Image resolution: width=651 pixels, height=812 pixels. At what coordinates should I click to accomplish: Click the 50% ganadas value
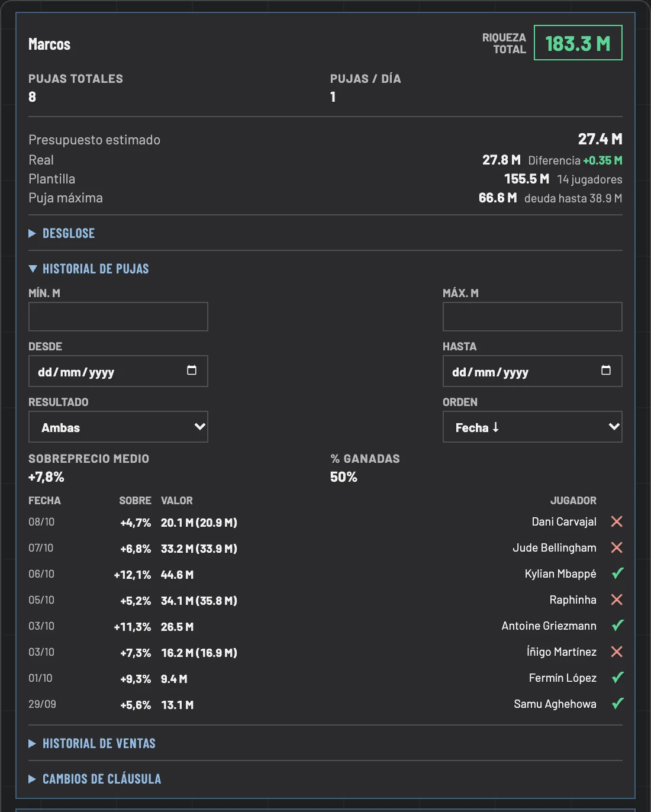(x=344, y=477)
